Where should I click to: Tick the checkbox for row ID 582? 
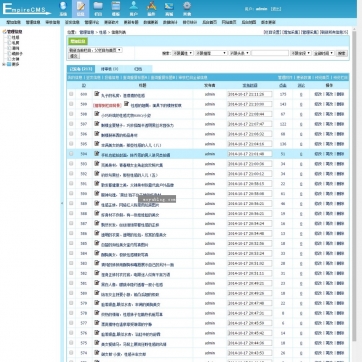pyautogui.click(x=71, y=273)
